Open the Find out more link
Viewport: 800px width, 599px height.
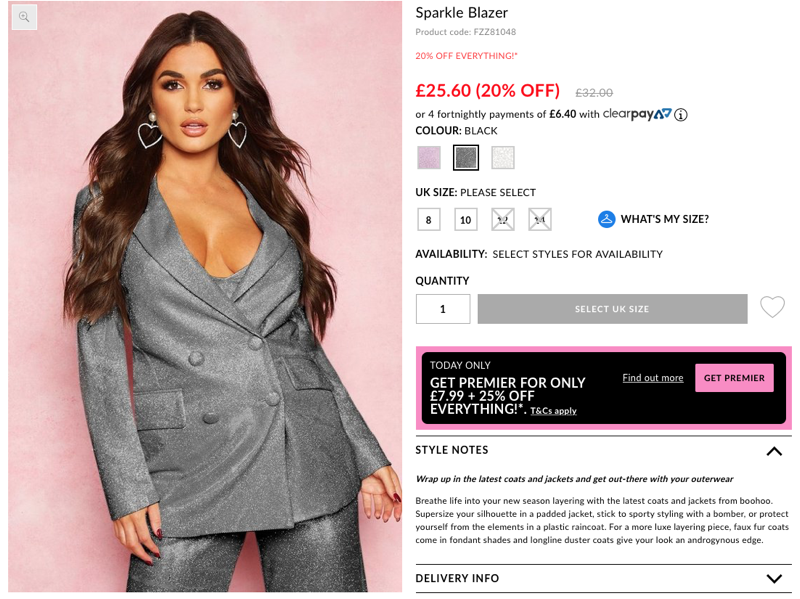point(653,378)
